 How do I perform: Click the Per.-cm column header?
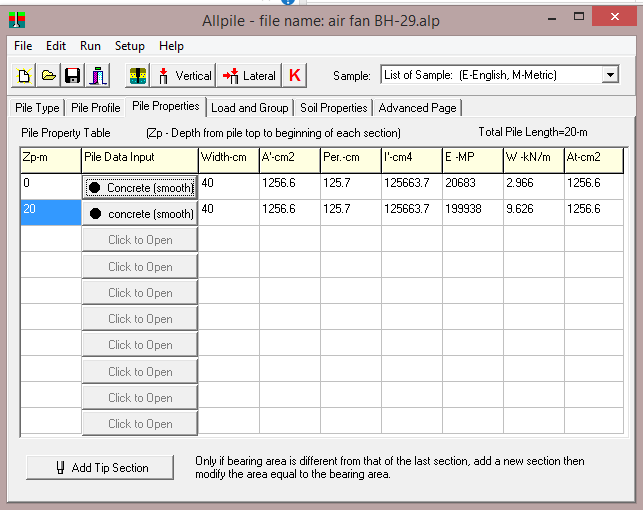click(x=351, y=161)
